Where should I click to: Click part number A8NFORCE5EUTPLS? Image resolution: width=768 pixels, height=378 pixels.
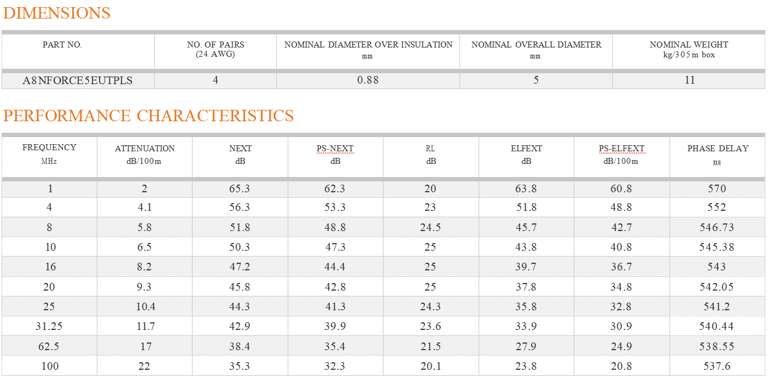click(77, 81)
